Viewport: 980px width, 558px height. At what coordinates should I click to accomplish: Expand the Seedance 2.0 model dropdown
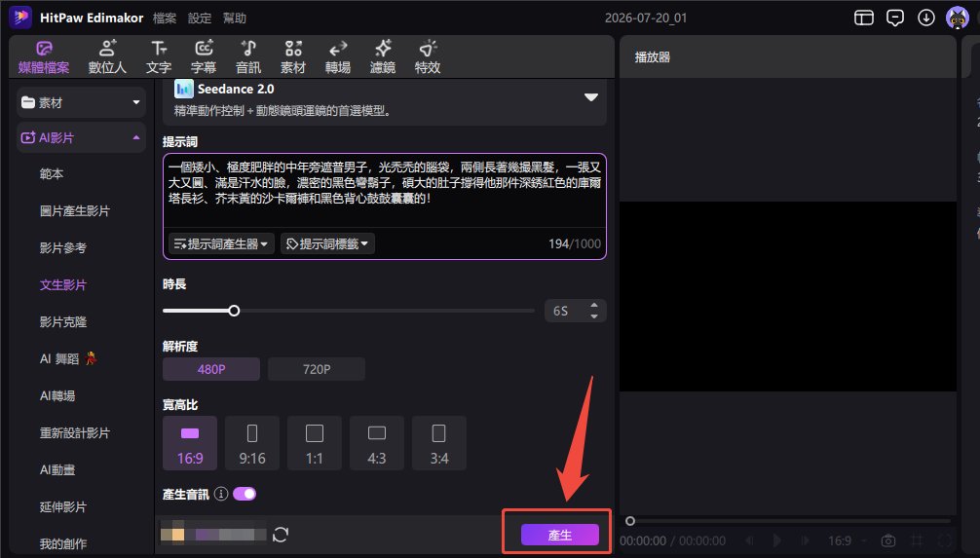tap(590, 97)
